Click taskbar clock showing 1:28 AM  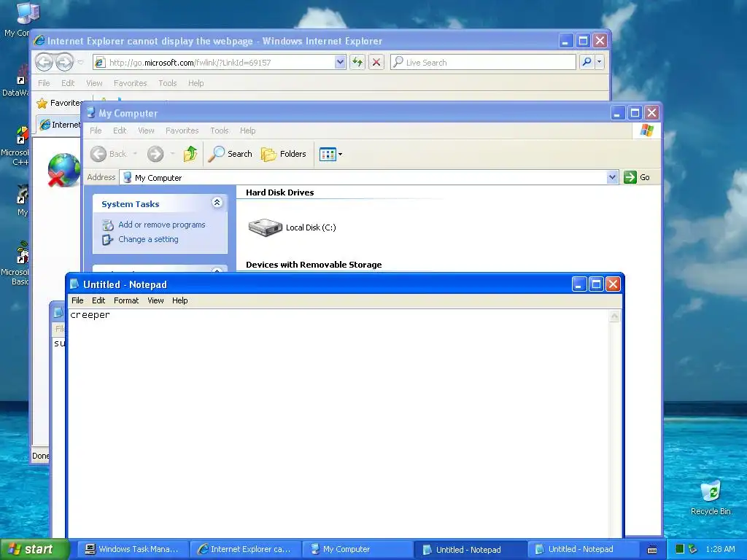(x=720, y=549)
